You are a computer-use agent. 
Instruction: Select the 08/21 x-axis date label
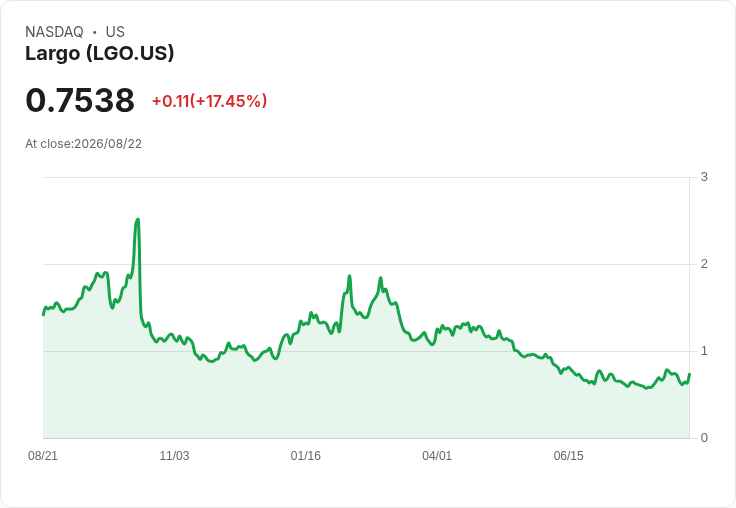tap(43, 455)
